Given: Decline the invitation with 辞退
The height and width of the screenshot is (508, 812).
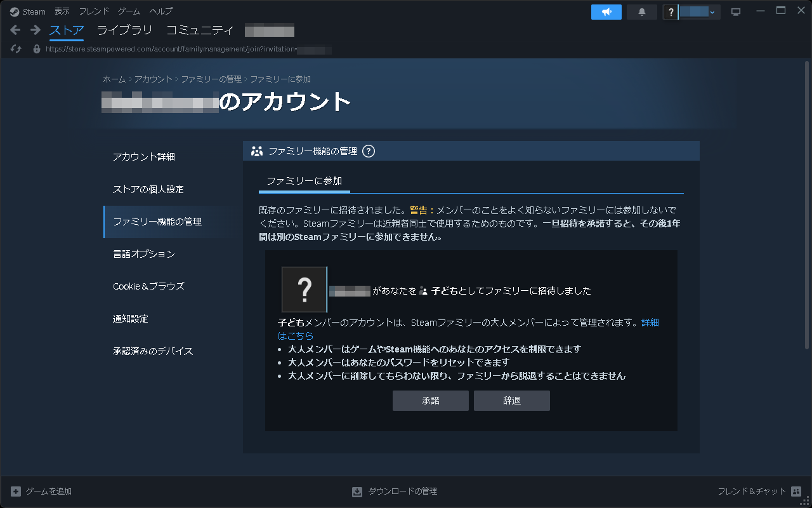Looking at the screenshot, I should click(511, 400).
